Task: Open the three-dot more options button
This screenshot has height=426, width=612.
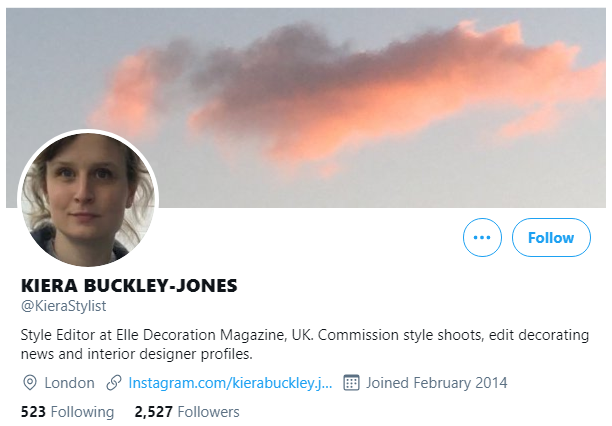Action: (x=482, y=237)
